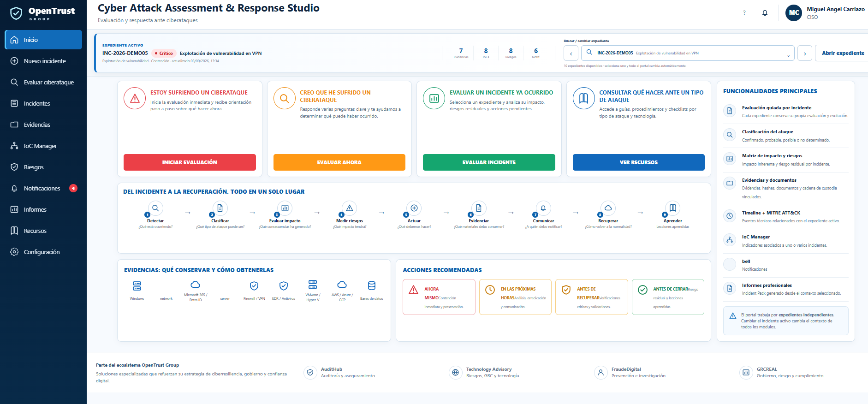Click the Recuperar step cloud icon
868x404 pixels.
tap(608, 208)
